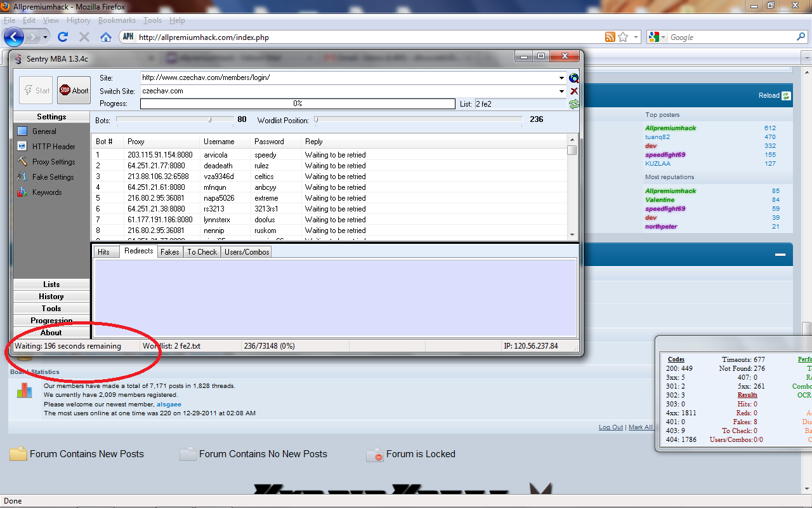Click the Forum Contains New Posts folder icon
Image resolution: width=812 pixels, height=508 pixels.
tap(18, 454)
